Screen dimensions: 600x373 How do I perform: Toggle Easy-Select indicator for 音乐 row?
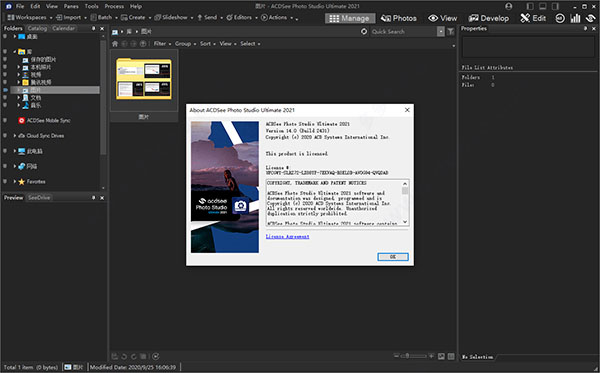[x=5, y=105]
